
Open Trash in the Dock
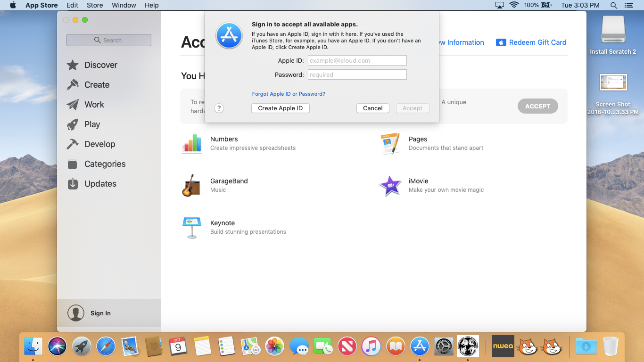611,346
